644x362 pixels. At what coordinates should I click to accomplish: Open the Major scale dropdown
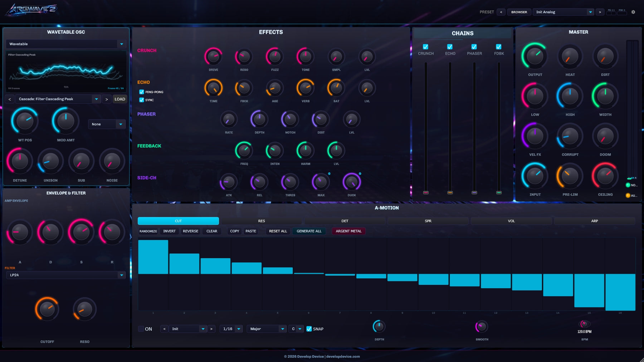[266, 329]
